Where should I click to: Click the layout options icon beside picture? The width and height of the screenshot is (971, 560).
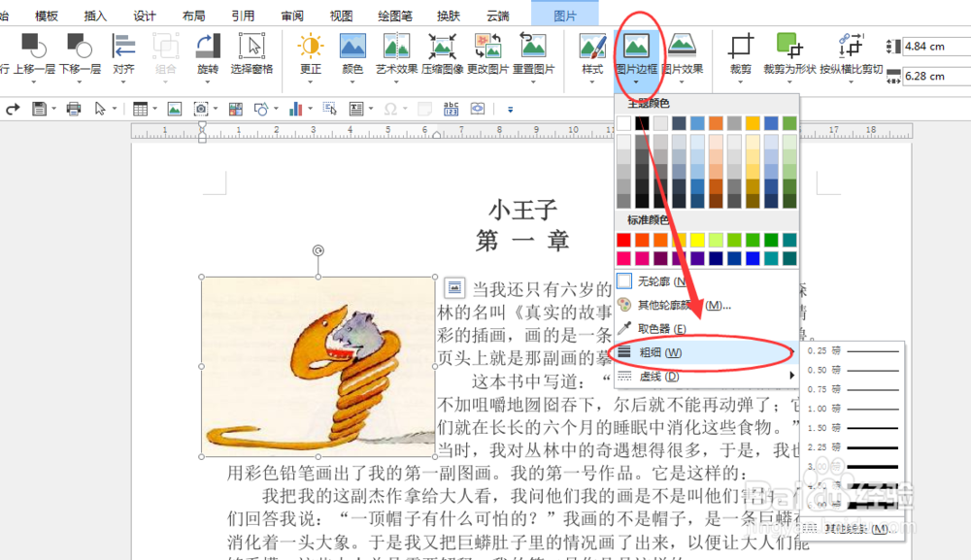453,287
